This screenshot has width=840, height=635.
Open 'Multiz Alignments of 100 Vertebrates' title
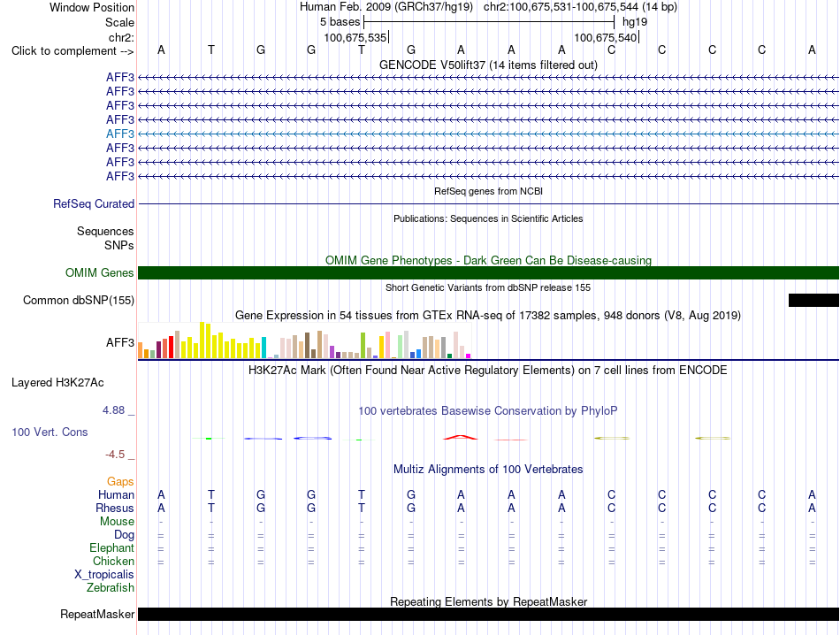(488, 470)
